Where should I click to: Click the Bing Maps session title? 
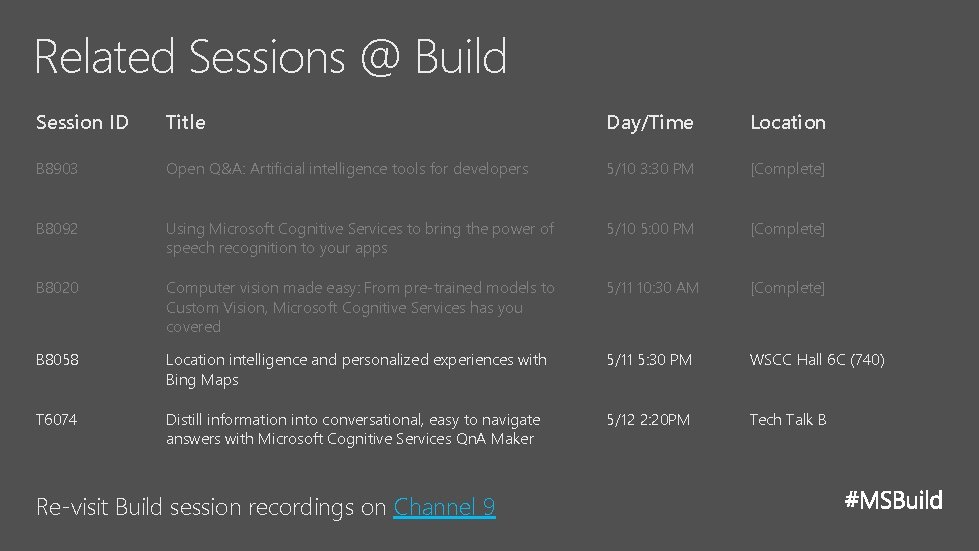tap(356, 369)
